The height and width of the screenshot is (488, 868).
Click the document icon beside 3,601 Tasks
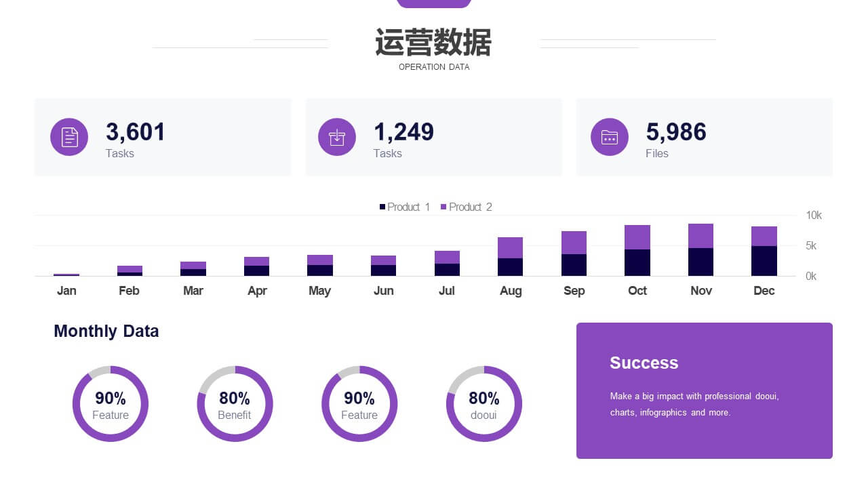pyautogui.click(x=69, y=137)
